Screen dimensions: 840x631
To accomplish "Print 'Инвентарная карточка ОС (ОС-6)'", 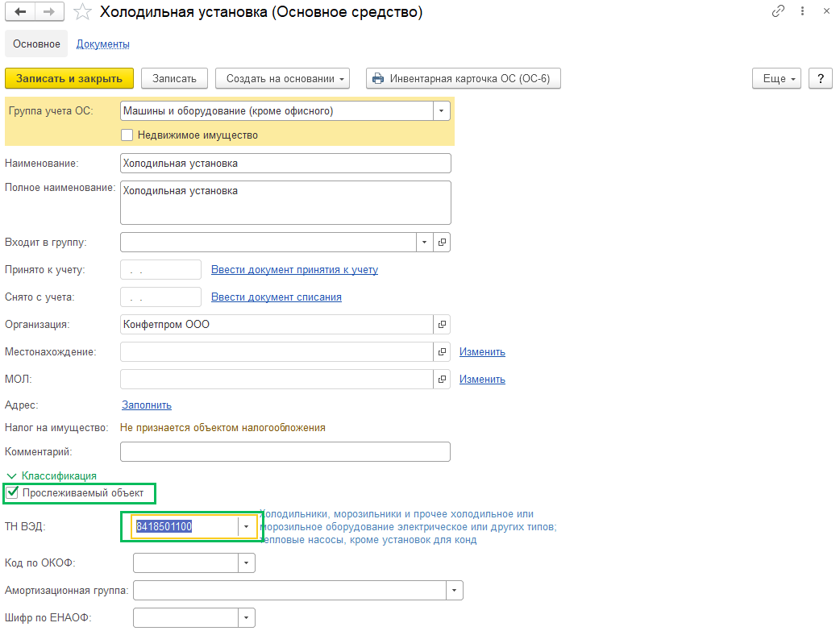I will (x=463, y=78).
